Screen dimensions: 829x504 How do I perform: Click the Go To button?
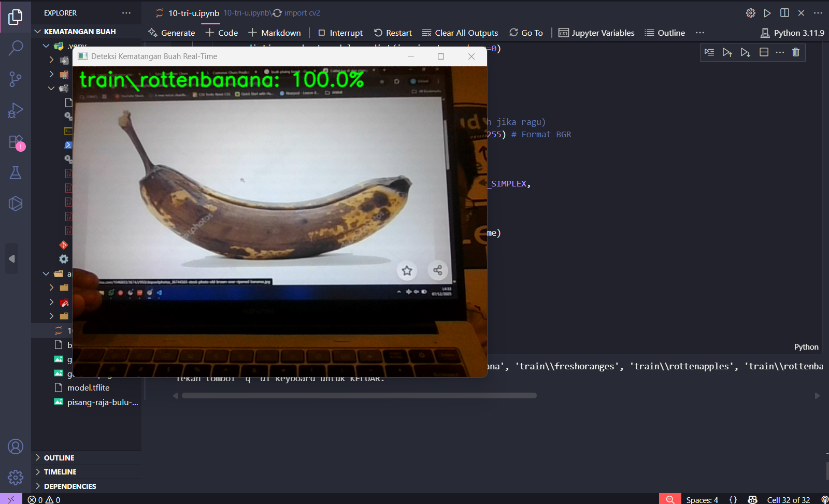point(526,33)
